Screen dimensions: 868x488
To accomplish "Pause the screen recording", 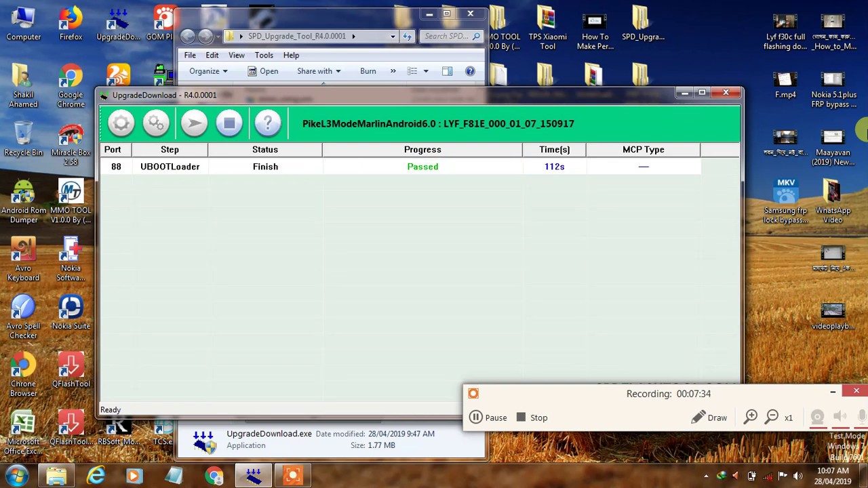I will coord(488,418).
